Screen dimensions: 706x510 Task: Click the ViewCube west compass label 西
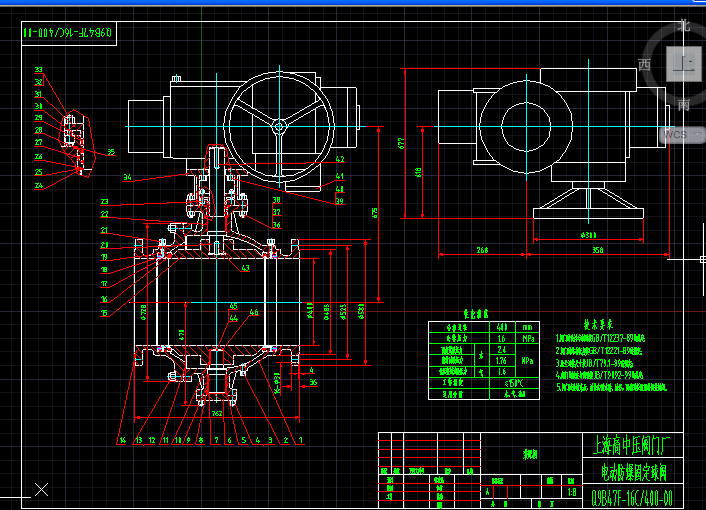(644, 65)
